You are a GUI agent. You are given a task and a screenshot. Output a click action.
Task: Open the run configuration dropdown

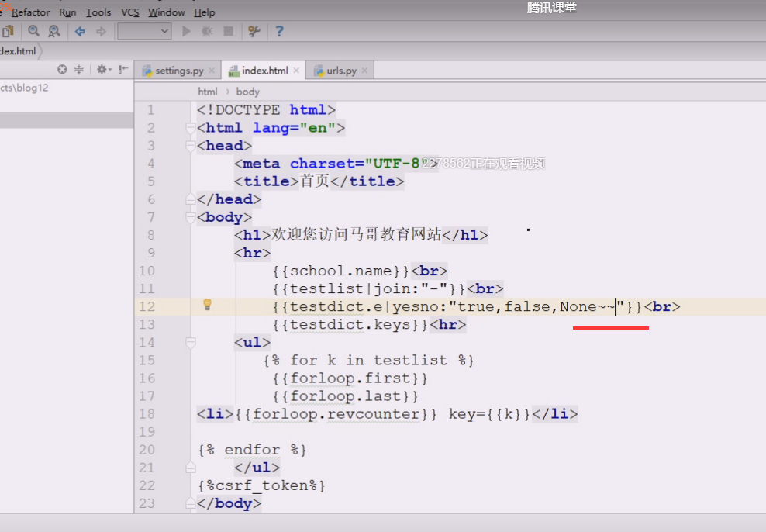[x=144, y=32]
